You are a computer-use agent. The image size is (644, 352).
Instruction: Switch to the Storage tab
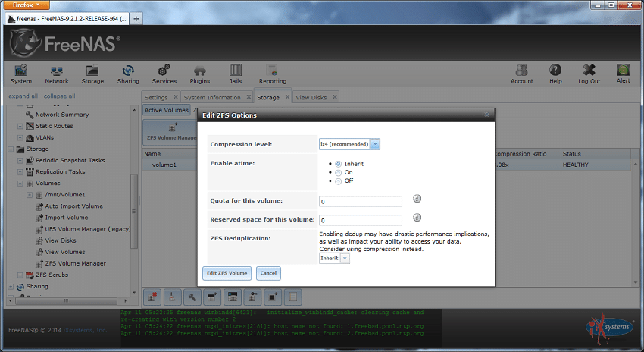[268, 97]
